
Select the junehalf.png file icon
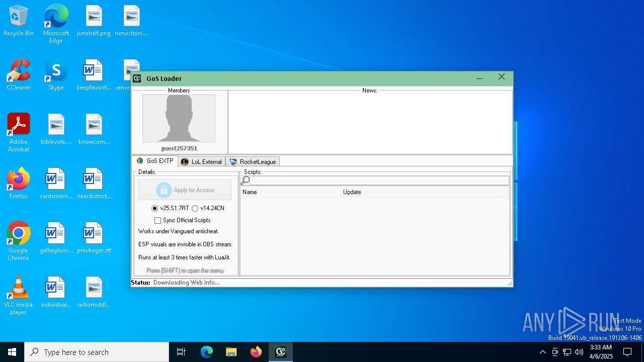(x=94, y=21)
